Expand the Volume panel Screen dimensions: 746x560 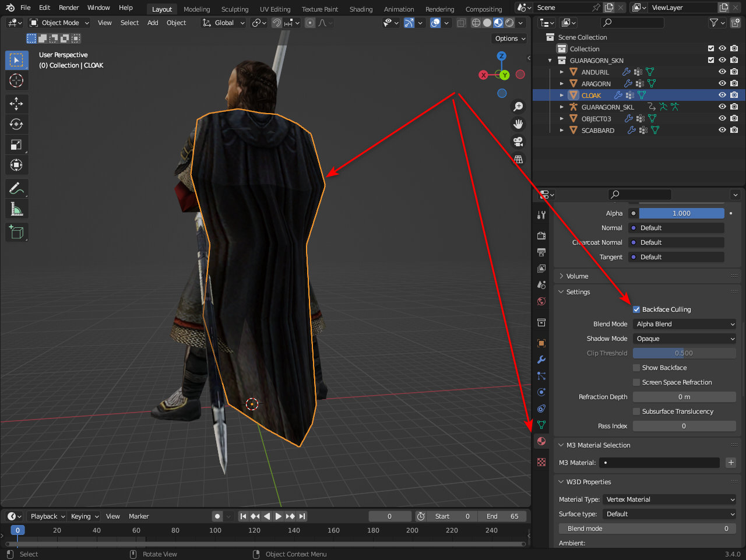pyautogui.click(x=577, y=276)
